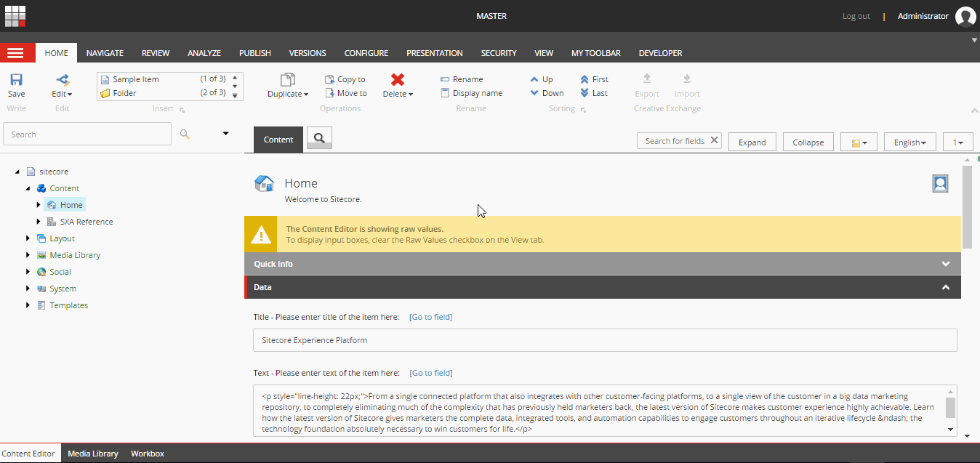Select the SXA Reference tree item
980x463 pixels.
(x=87, y=222)
